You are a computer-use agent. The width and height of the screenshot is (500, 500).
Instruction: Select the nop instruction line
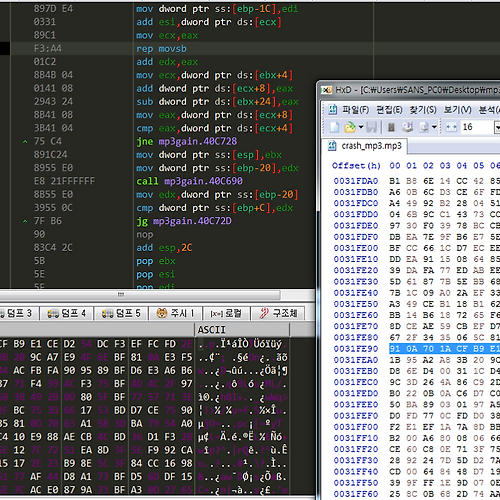coord(145,234)
